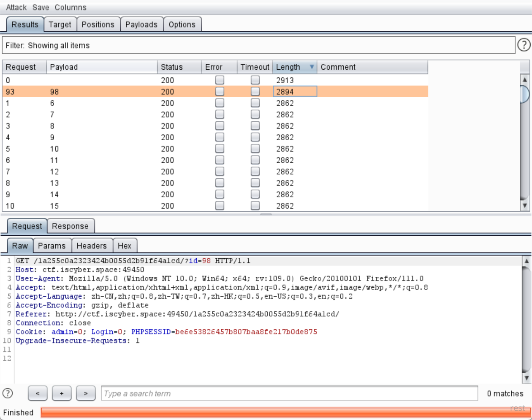Toggle Error checkbox for payload 10 row
This screenshot has height=420, width=532.
220,149
